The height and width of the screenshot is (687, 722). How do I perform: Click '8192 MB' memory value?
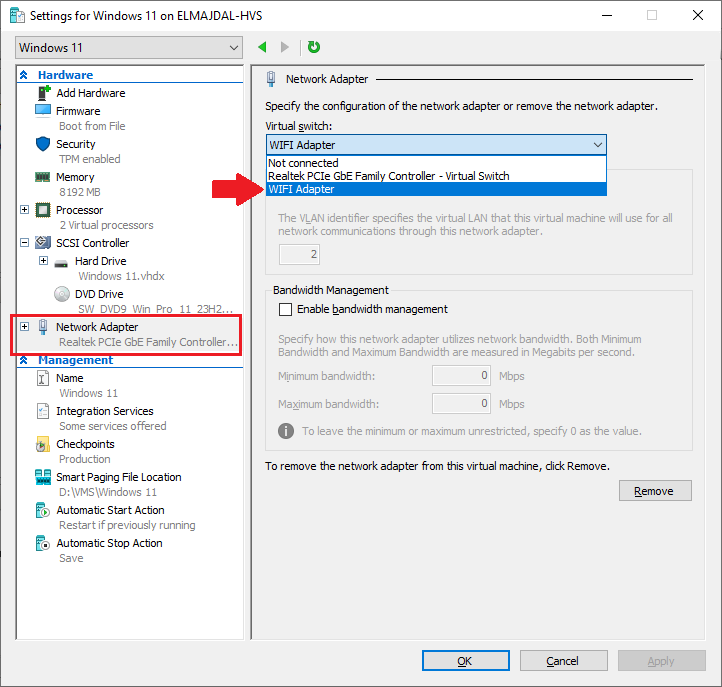(x=80, y=192)
